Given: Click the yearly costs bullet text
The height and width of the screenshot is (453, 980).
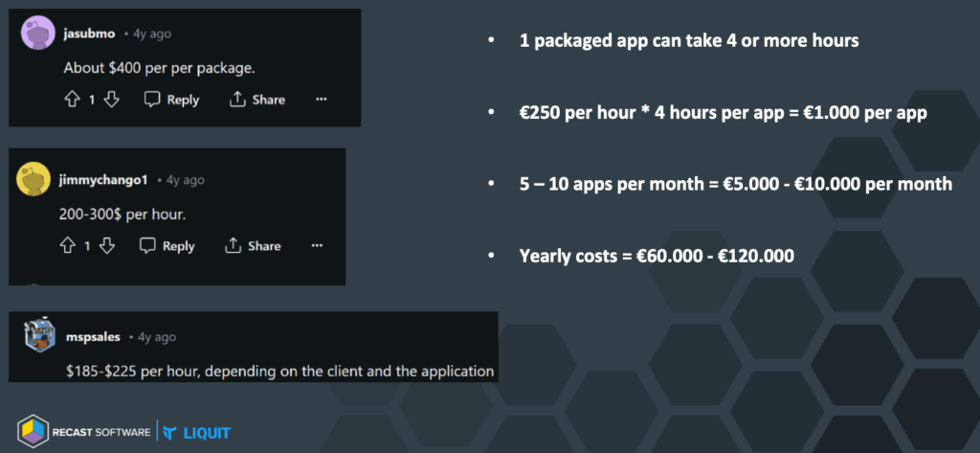Looking at the screenshot, I should point(659,256).
